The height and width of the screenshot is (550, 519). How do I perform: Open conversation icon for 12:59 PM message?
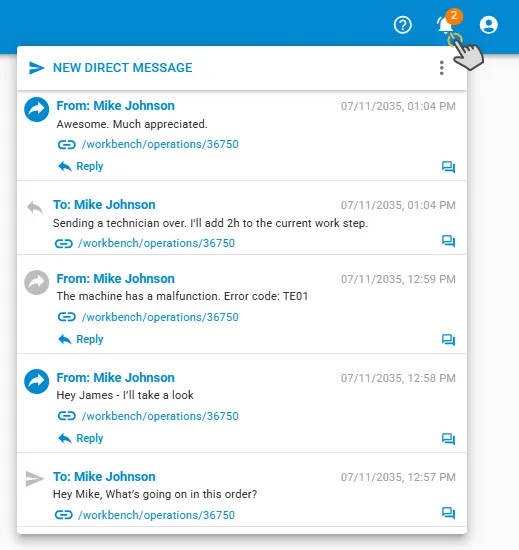coord(448,340)
